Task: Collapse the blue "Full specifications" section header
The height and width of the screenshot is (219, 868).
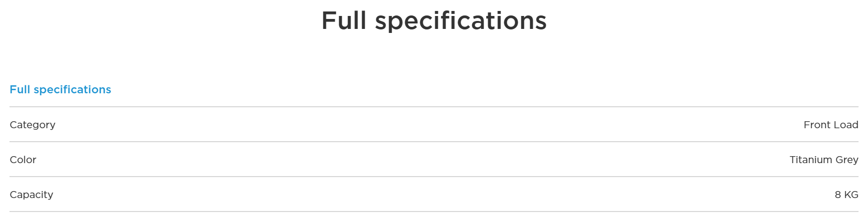Action: point(60,90)
